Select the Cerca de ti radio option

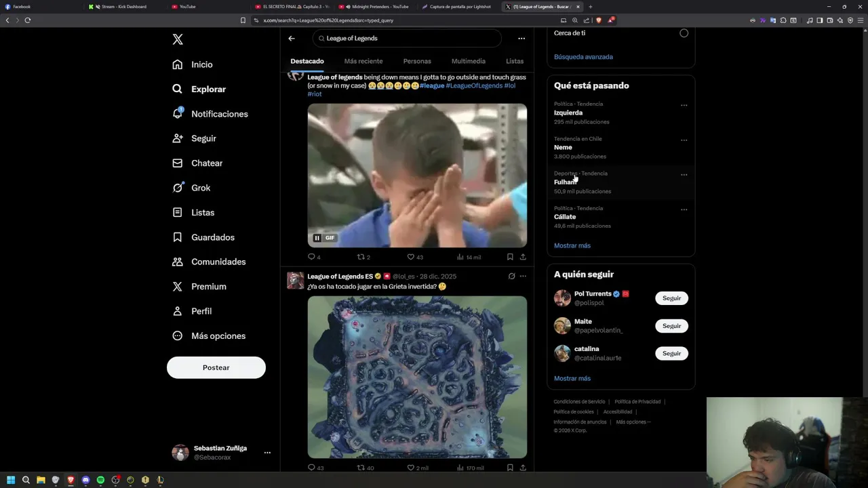click(684, 33)
